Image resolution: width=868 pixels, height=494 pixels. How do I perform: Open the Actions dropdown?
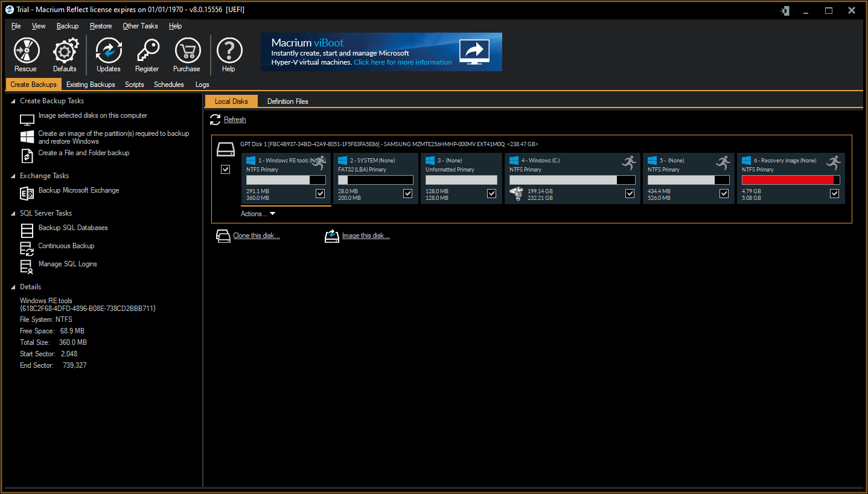[257, 213]
